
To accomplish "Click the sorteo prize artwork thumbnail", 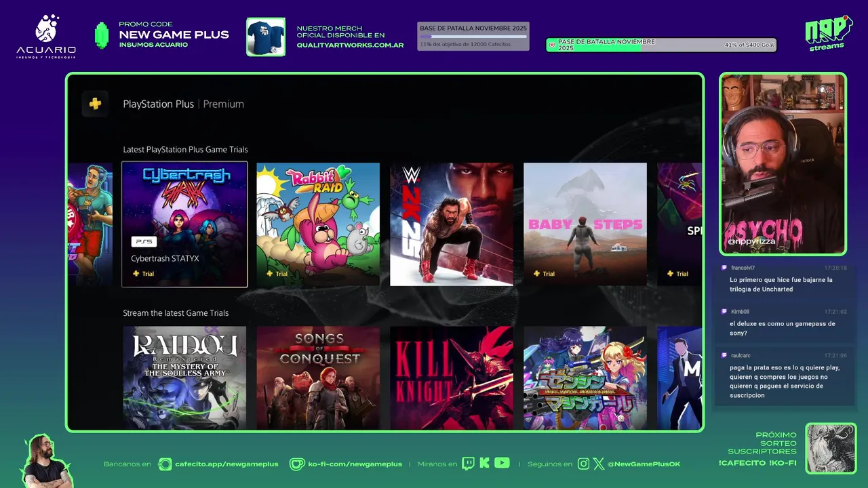I will click(831, 449).
